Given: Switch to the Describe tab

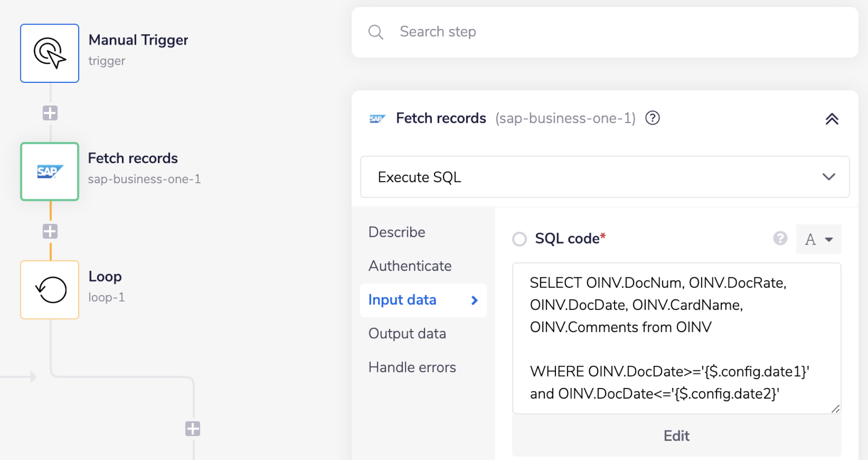Looking at the screenshot, I should click(x=397, y=232).
